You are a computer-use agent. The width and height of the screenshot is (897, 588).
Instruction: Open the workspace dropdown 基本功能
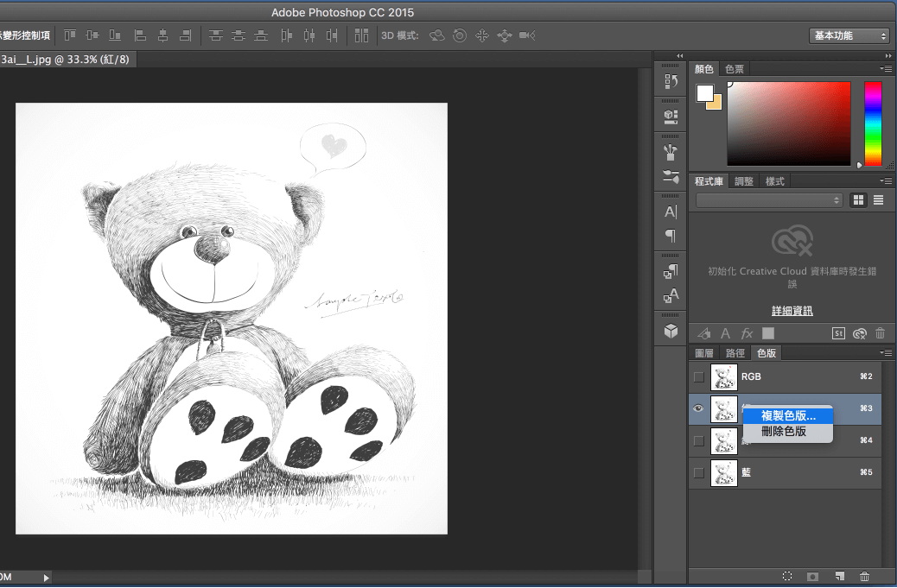point(849,35)
